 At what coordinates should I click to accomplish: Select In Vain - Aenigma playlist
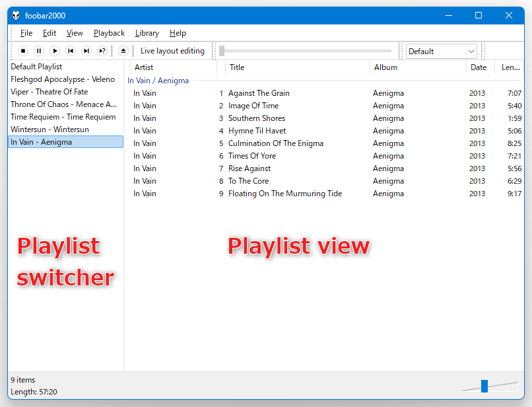coord(65,142)
